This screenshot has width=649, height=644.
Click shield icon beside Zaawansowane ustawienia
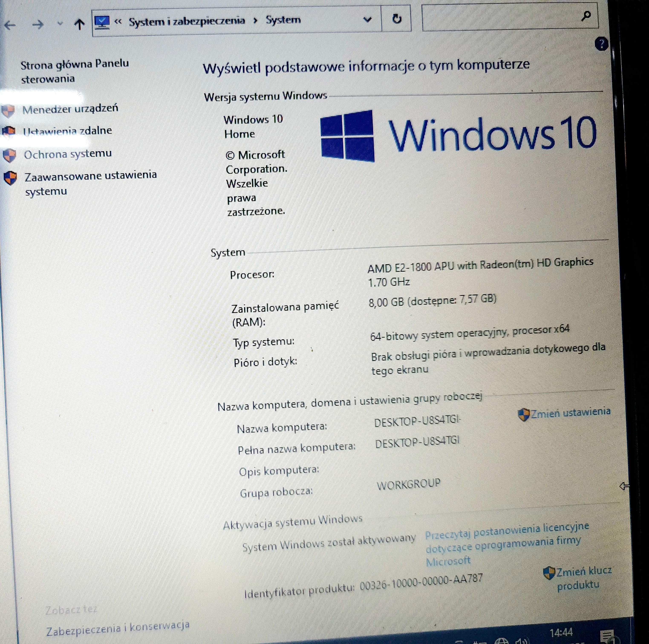pyautogui.click(x=10, y=178)
